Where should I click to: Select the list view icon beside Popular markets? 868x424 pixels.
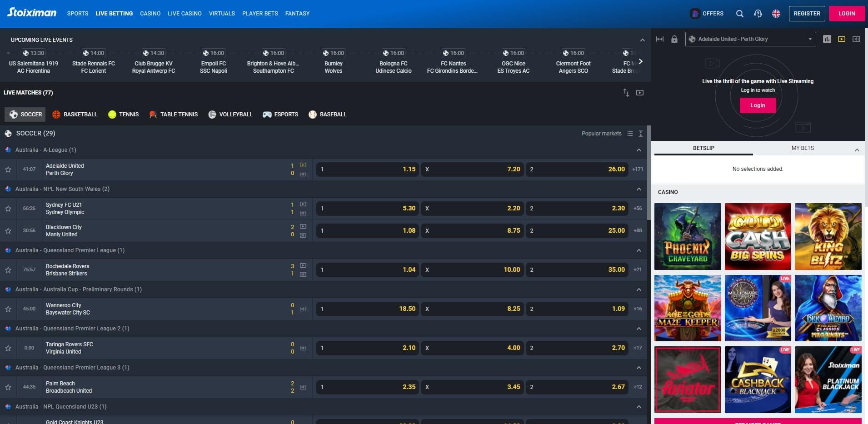[x=629, y=133]
